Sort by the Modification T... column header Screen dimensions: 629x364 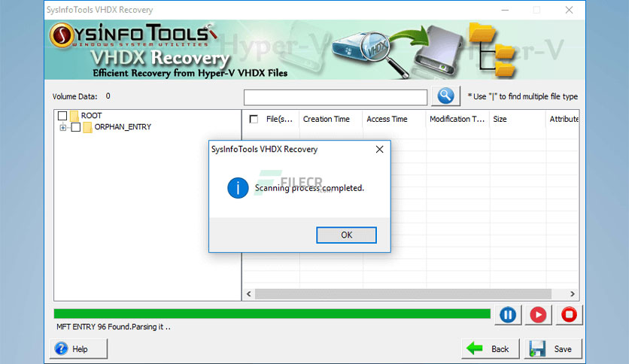[457, 119]
